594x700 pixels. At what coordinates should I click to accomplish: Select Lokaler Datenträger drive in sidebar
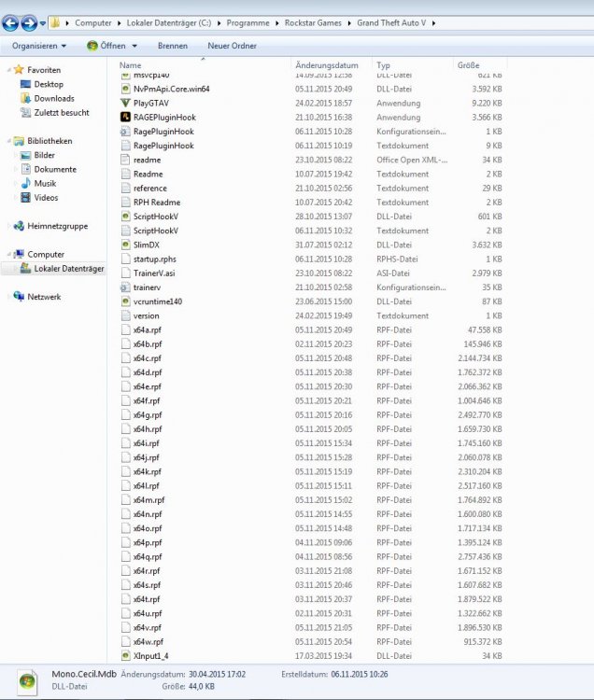tap(69, 268)
